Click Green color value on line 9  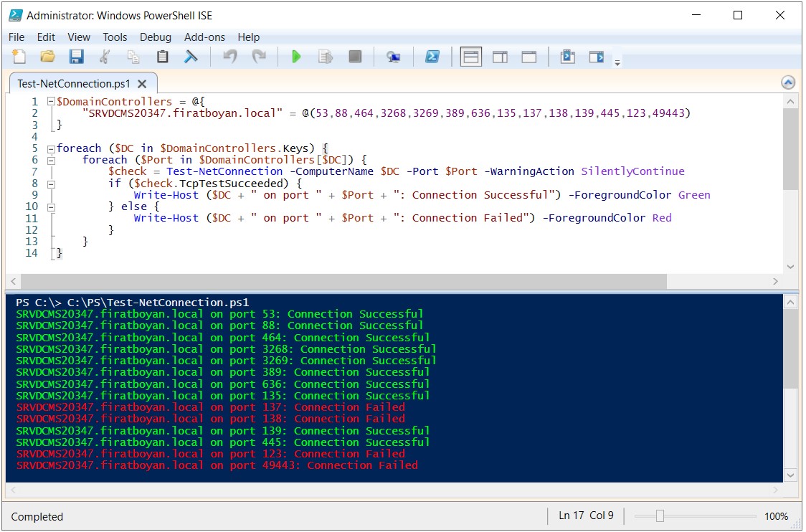coord(694,195)
